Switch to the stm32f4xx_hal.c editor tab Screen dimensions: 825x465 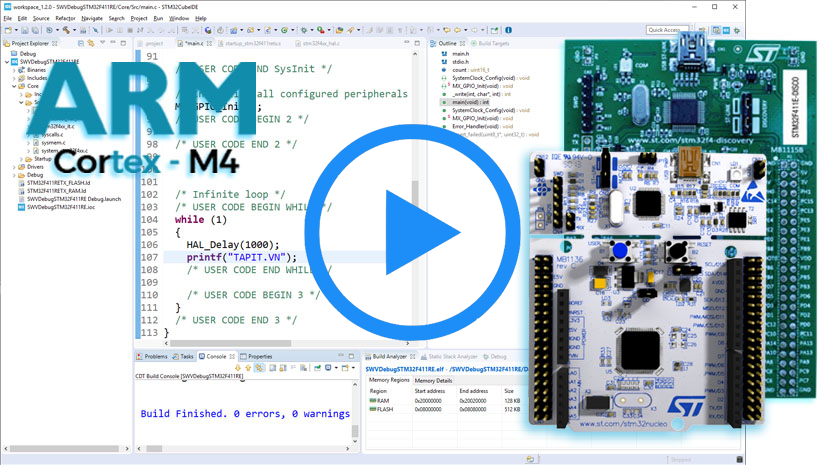tap(321, 43)
